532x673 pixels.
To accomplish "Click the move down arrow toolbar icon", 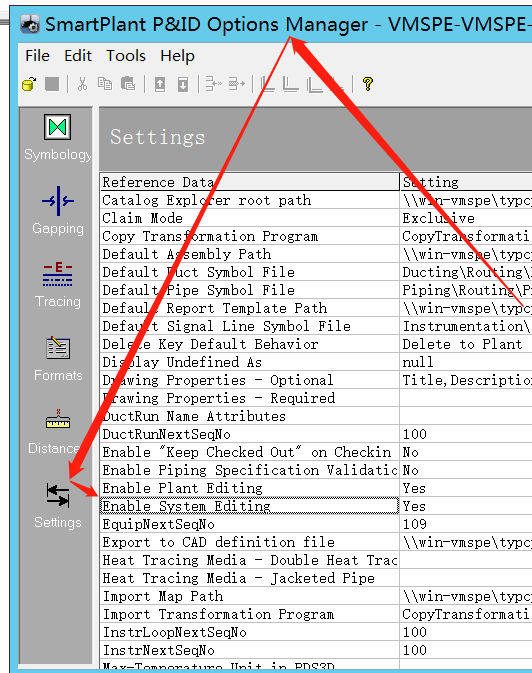I will pos(183,84).
